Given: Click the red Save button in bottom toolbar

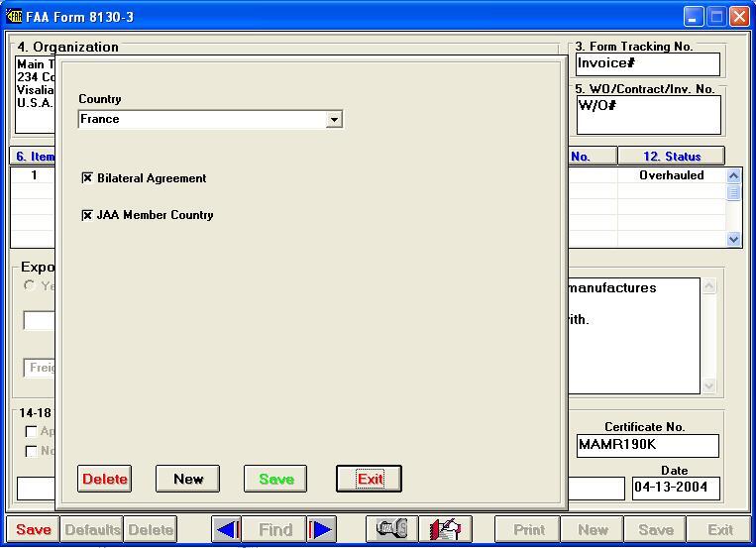Looking at the screenshot, I should pyautogui.click(x=33, y=529).
